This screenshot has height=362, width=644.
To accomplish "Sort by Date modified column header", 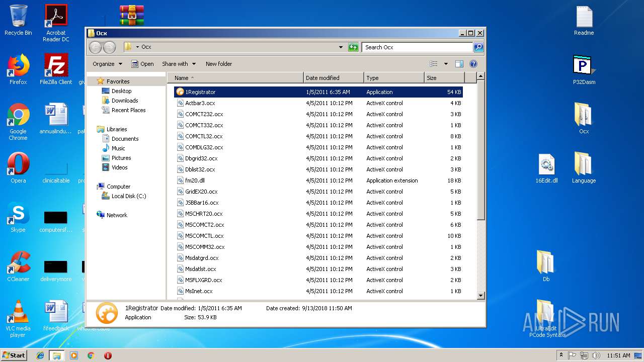I will pyautogui.click(x=334, y=78).
